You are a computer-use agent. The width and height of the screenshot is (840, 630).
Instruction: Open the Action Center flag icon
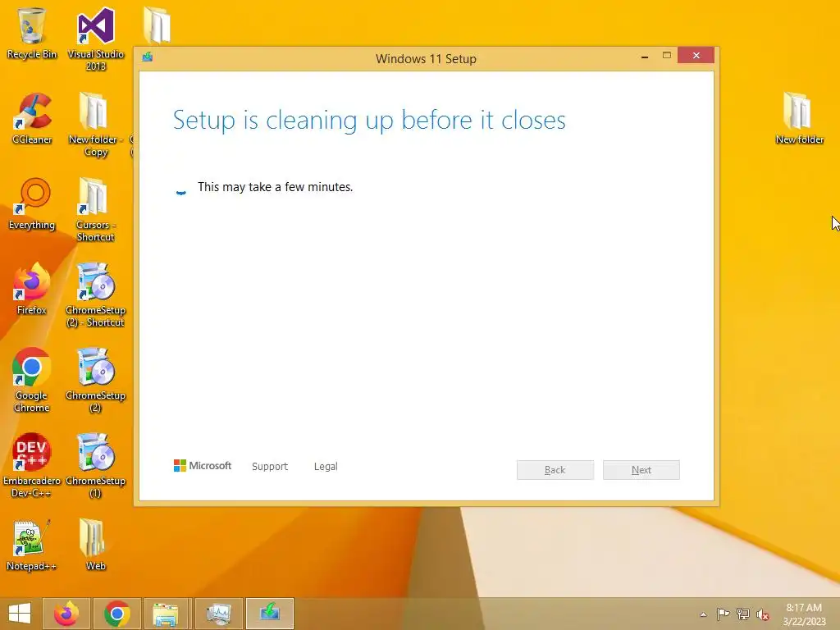(x=723, y=614)
